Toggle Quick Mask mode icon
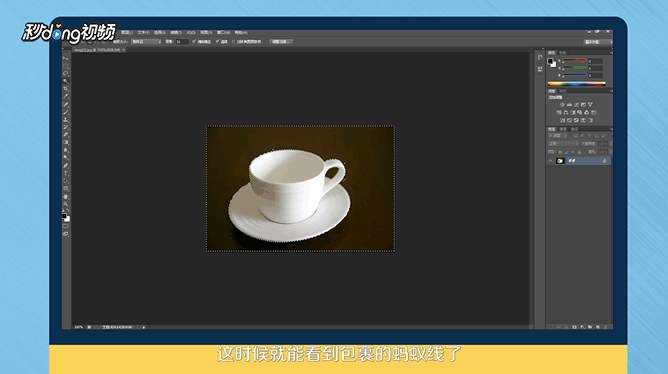Screen dimensions: 668x374 pos(66,226)
